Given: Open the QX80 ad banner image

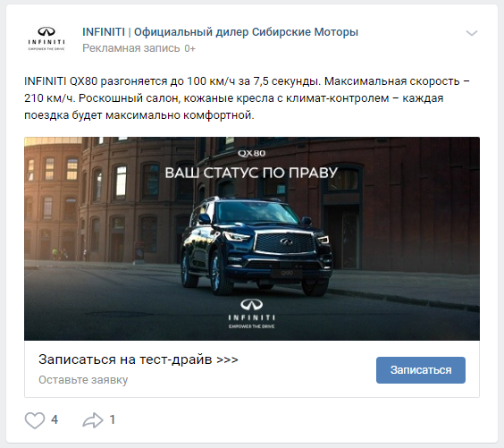Looking at the screenshot, I should (x=252, y=239).
